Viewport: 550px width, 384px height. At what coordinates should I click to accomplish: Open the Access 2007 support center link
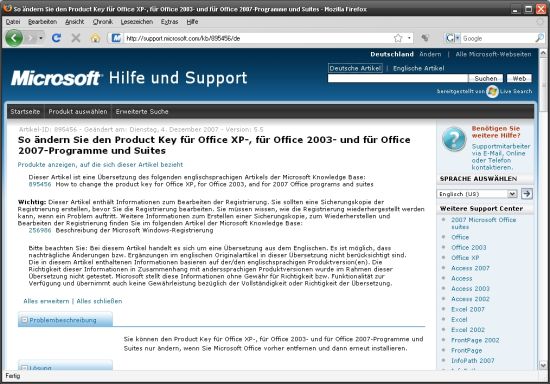tap(470, 268)
